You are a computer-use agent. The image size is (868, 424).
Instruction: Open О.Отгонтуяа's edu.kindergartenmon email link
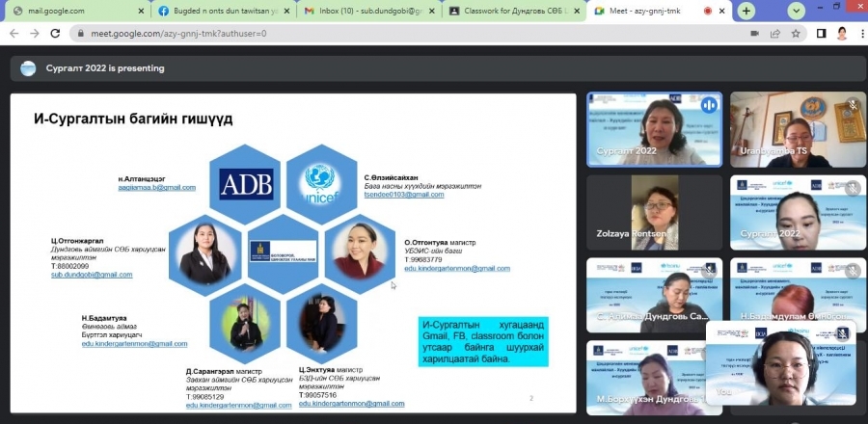(457, 268)
